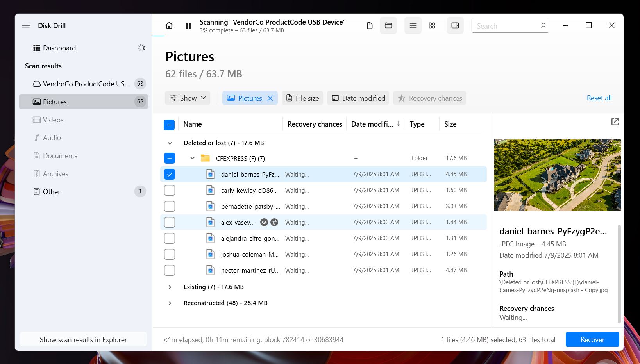Click Reset all link

point(599,98)
